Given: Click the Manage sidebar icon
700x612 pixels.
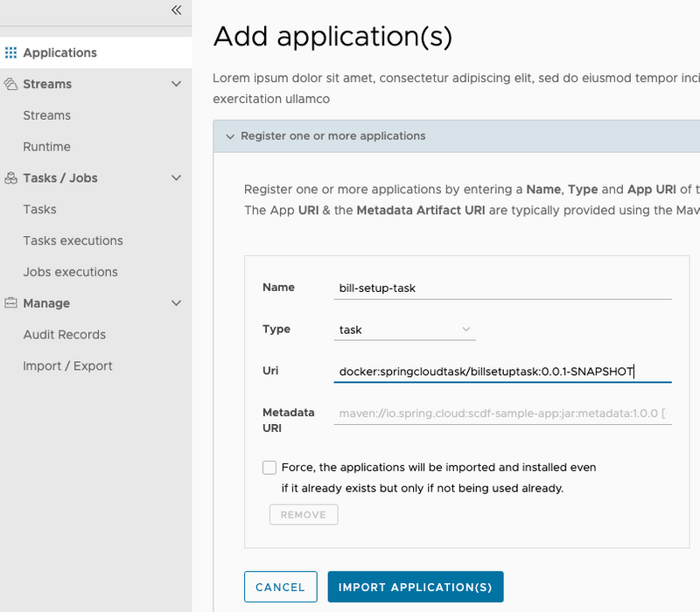Looking at the screenshot, I should (x=9, y=303).
